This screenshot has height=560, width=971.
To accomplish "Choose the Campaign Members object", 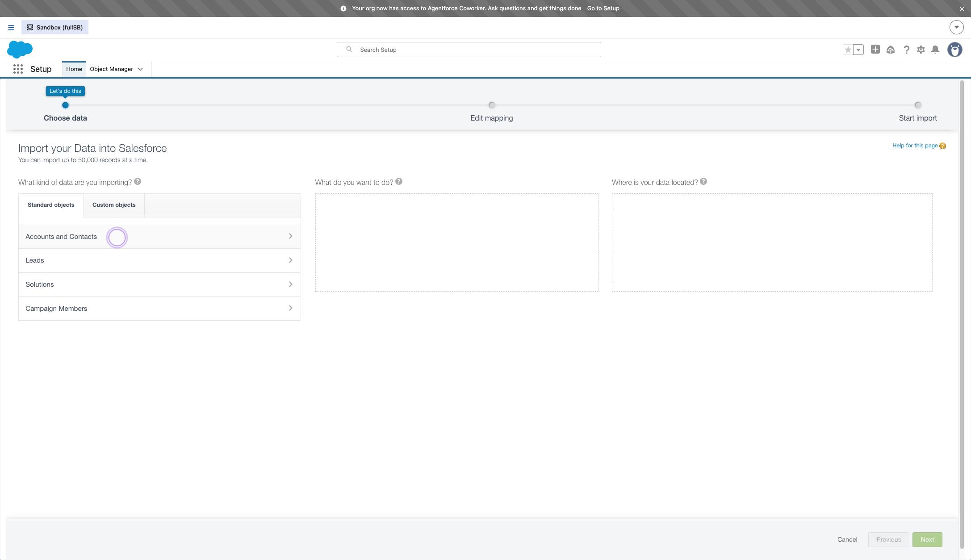I will (159, 309).
